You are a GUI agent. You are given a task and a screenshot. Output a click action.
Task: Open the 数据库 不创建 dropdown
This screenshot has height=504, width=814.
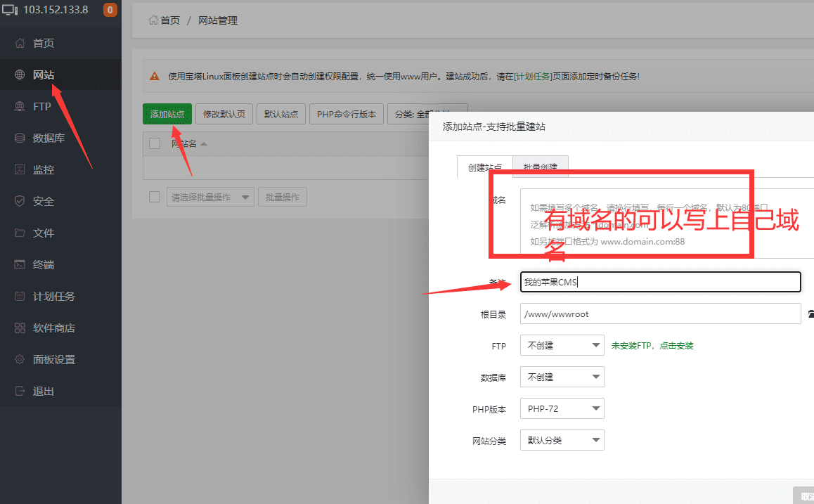coord(562,377)
